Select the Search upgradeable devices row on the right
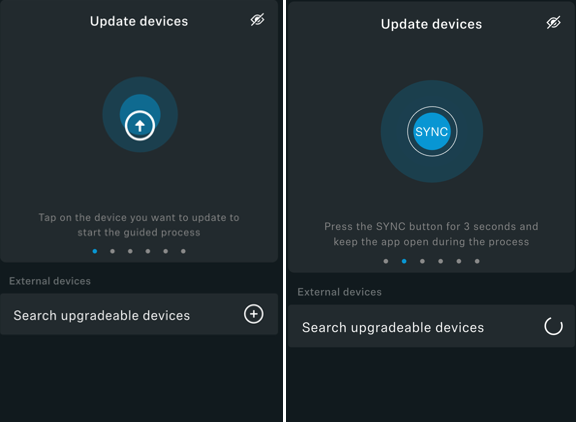Viewport: 576px width, 422px height. coord(431,326)
